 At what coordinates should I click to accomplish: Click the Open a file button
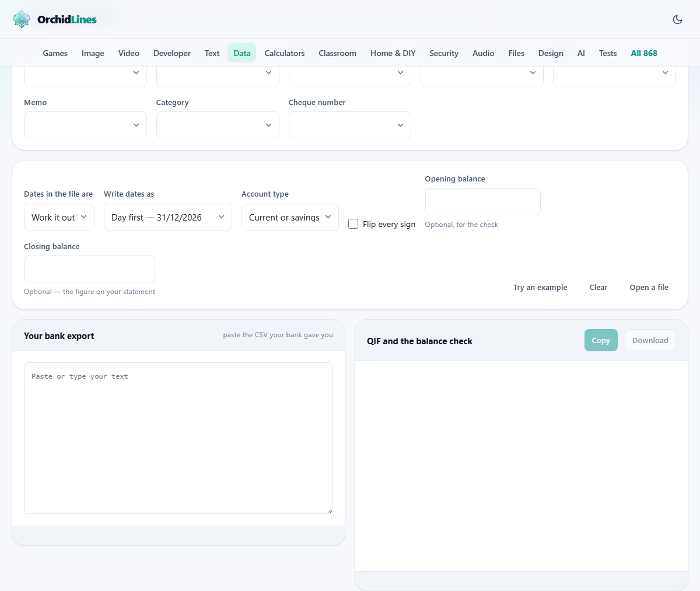pos(649,287)
